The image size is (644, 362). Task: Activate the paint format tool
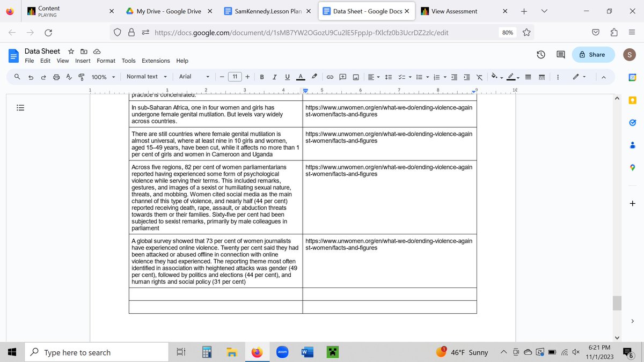point(81,77)
